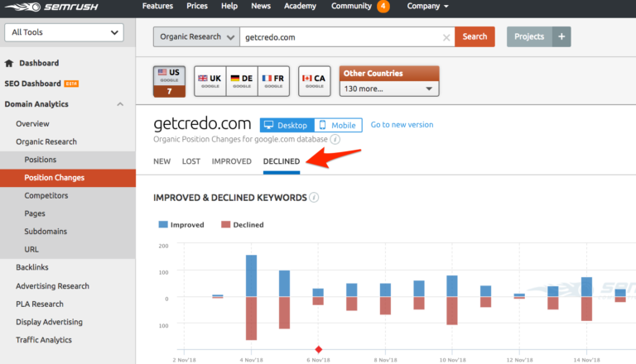Open the Academy menu item

(300, 6)
